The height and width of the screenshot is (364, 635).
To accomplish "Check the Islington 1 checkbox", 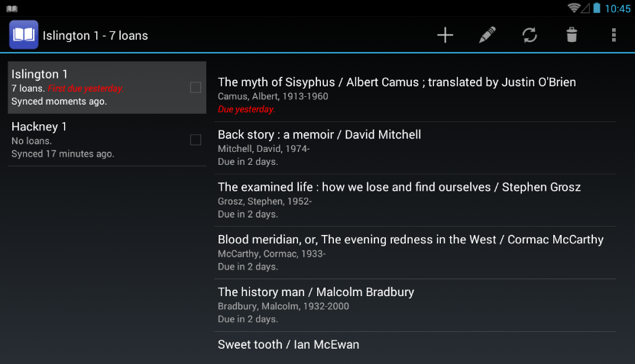I will click(196, 88).
